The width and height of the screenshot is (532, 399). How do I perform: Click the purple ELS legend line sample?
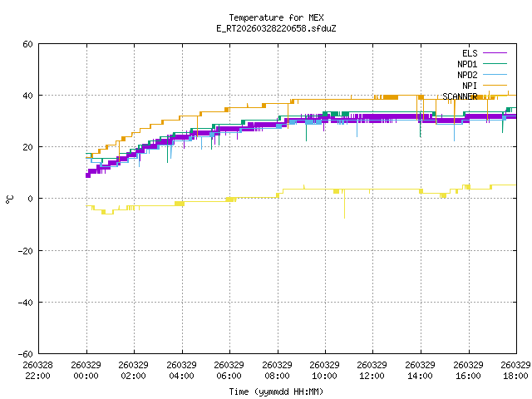tap(495, 53)
